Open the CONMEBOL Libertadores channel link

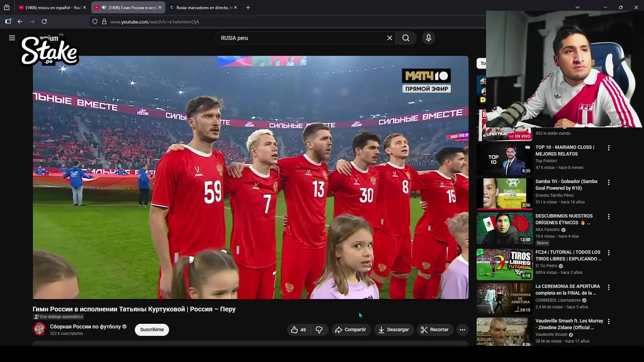click(x=558, y=300)
